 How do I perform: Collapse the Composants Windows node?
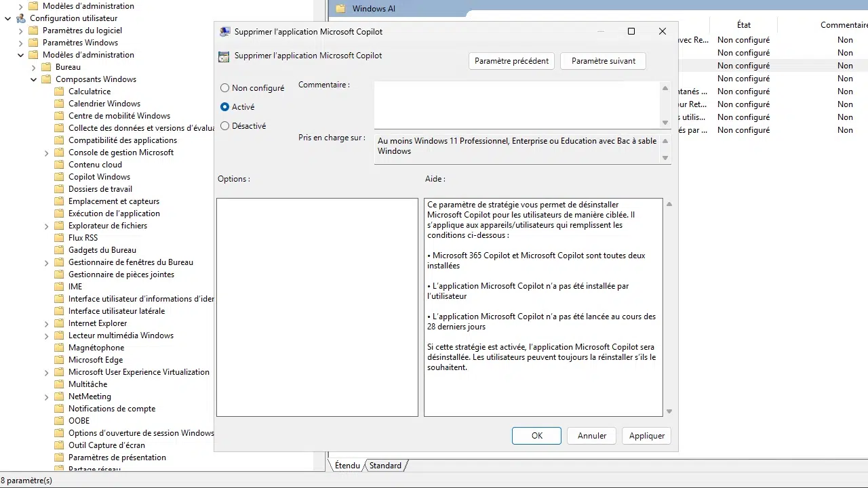[x=33, y=79]
